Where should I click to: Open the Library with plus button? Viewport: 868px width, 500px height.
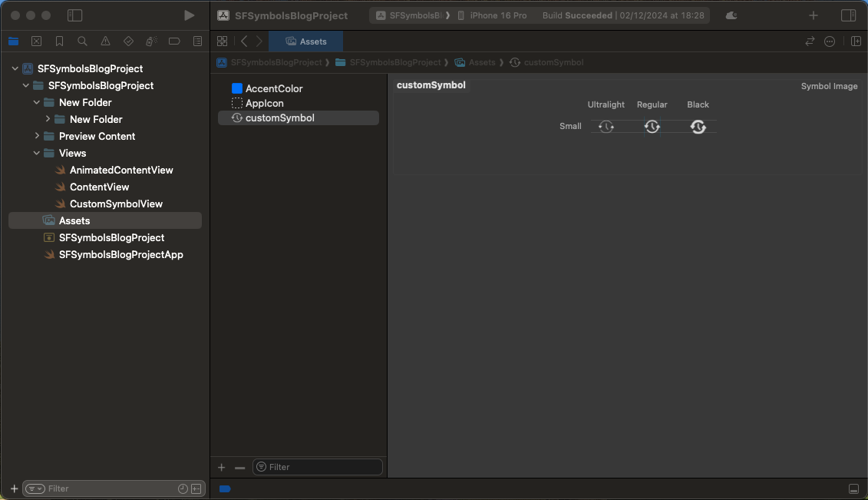click(x=814, y=15)
